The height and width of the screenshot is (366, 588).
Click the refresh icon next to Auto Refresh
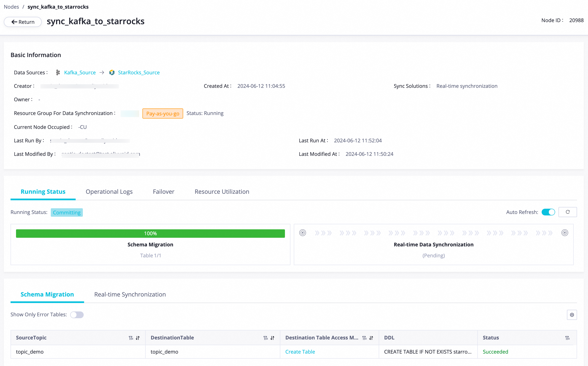coord(567,212)
